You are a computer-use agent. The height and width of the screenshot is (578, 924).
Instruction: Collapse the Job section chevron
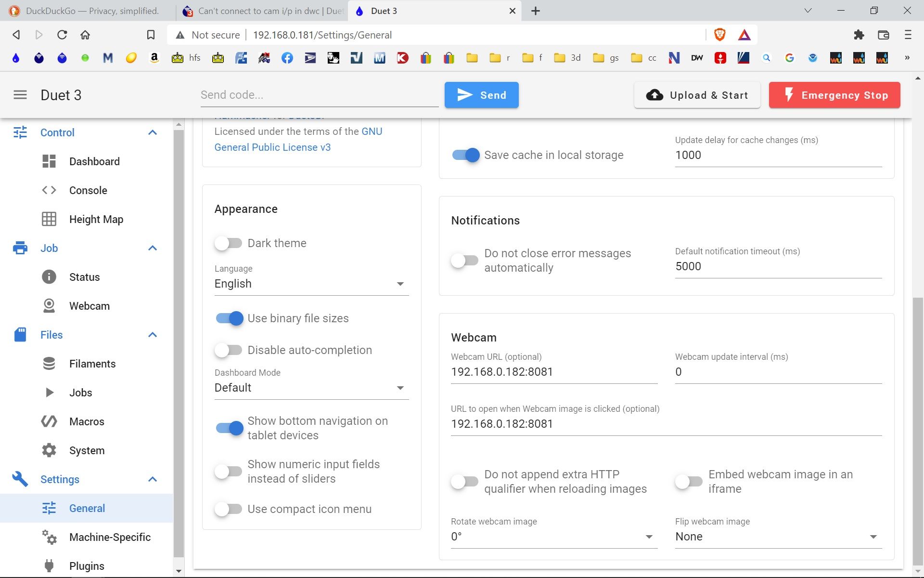pos(153,248)
